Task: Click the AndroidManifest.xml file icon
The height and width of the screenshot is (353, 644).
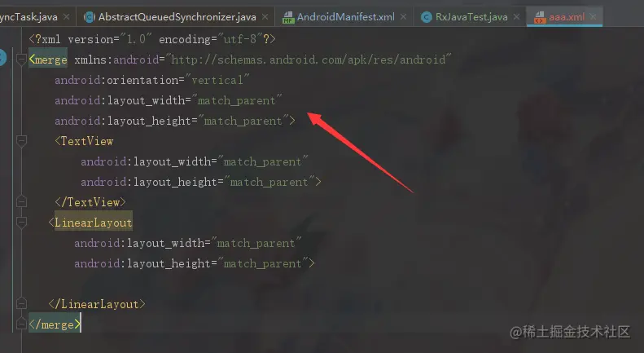Action: coord(288,17)
